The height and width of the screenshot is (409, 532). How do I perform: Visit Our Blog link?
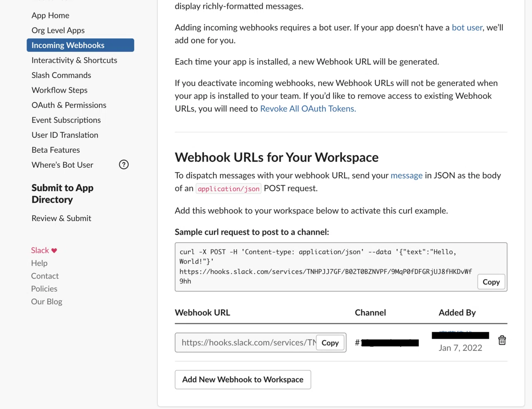pyautogui.click(x=47, y=302)
